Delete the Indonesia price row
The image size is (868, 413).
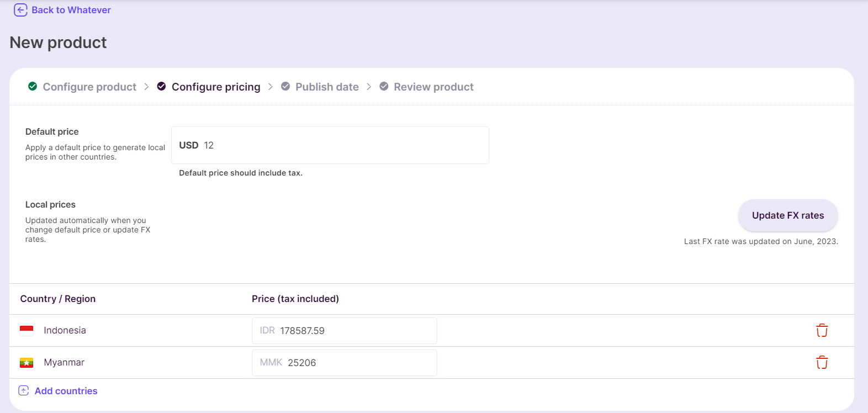(x=822, y=330)
